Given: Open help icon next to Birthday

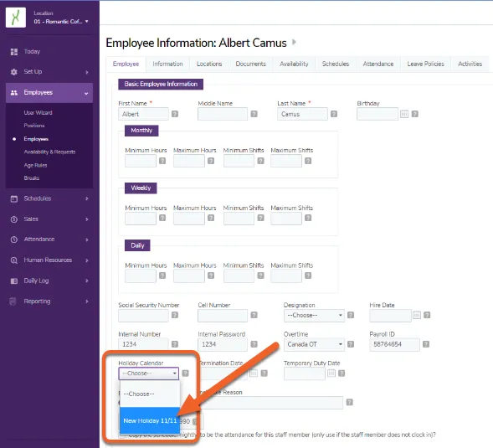Looking at the screenshot, I should tap(415, 114).
